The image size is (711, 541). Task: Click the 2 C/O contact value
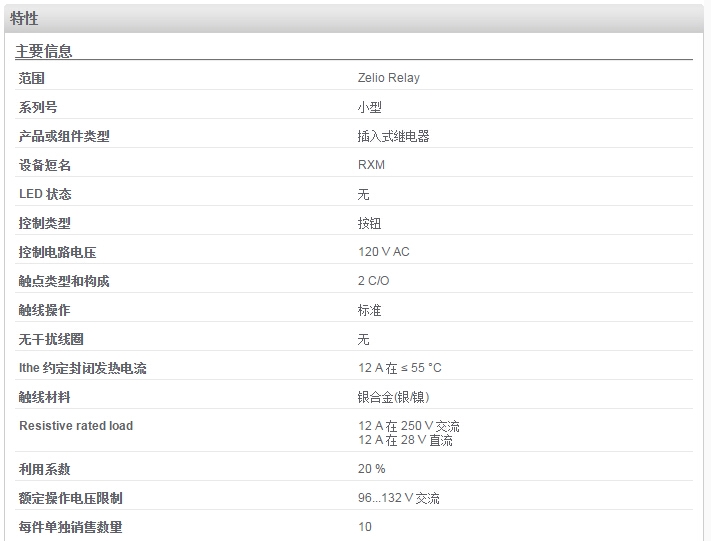coord(373,281)
